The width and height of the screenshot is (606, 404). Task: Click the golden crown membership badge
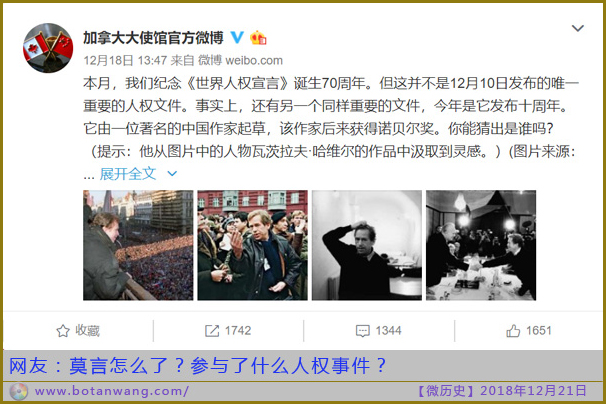click(x=258, y=38)
